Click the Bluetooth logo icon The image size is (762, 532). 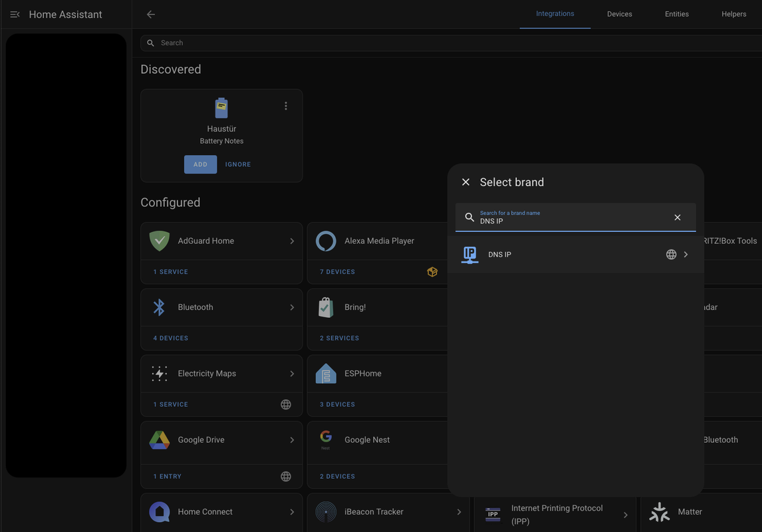pyautogui.click(x=160, y=307)
